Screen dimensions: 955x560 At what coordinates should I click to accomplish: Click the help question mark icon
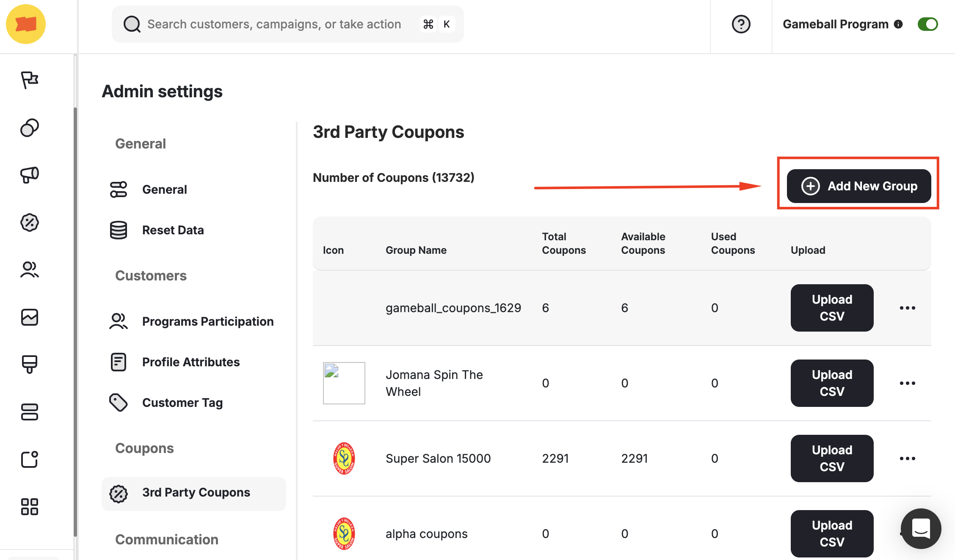click(741, 24)
